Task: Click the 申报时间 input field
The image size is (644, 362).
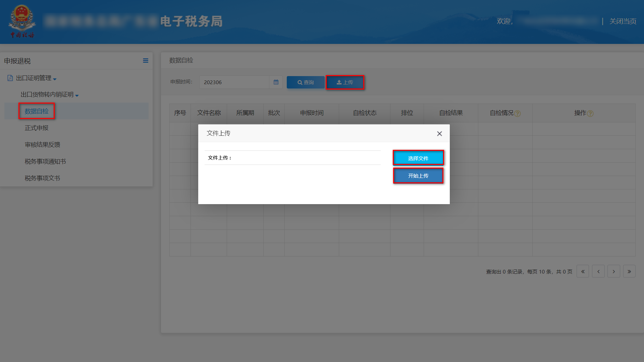Action: click(x=234, y=82)
